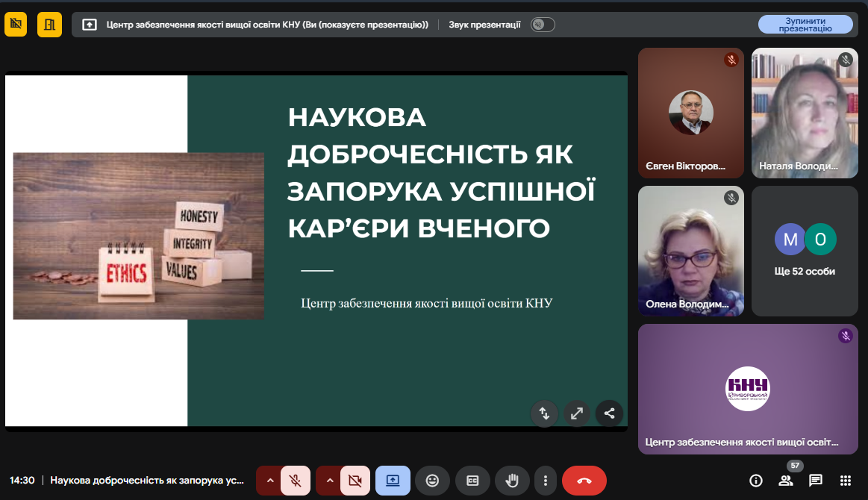Click the yellow crossed-out building icon
The width and height of the screenshot is (868, 500).
point(16,25)
